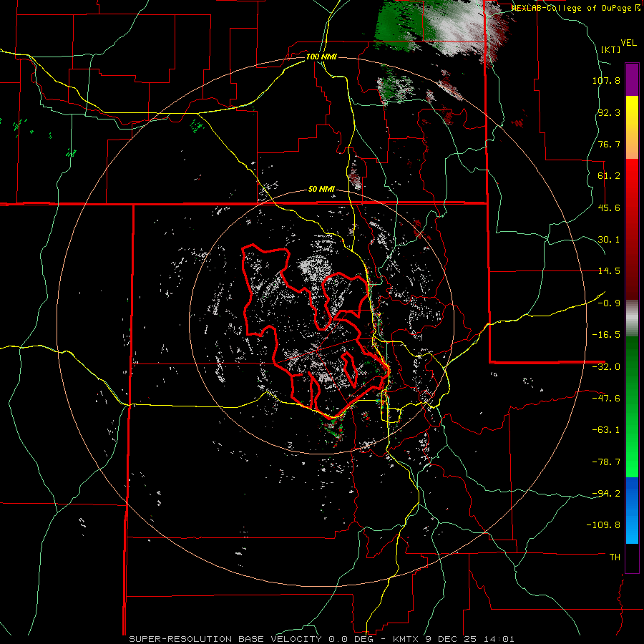Select the -94.2 scale value

tap(606, 493)
